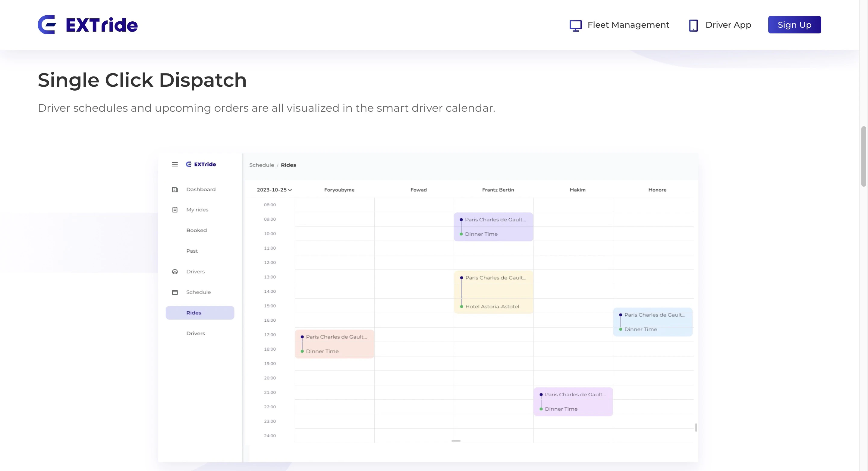Select the Rides item in sidebar
868x471 pixels.
(x=200, y=313)
